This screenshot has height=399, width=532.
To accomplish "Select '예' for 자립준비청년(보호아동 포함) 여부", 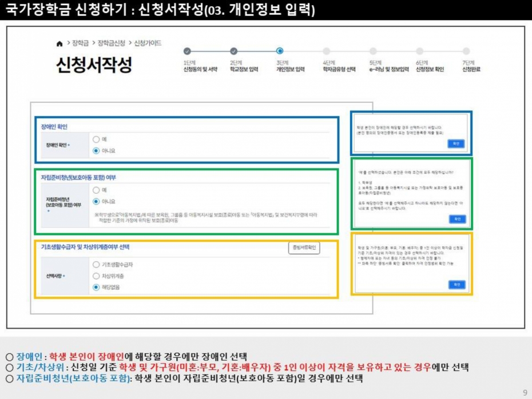I will (96, 190).
